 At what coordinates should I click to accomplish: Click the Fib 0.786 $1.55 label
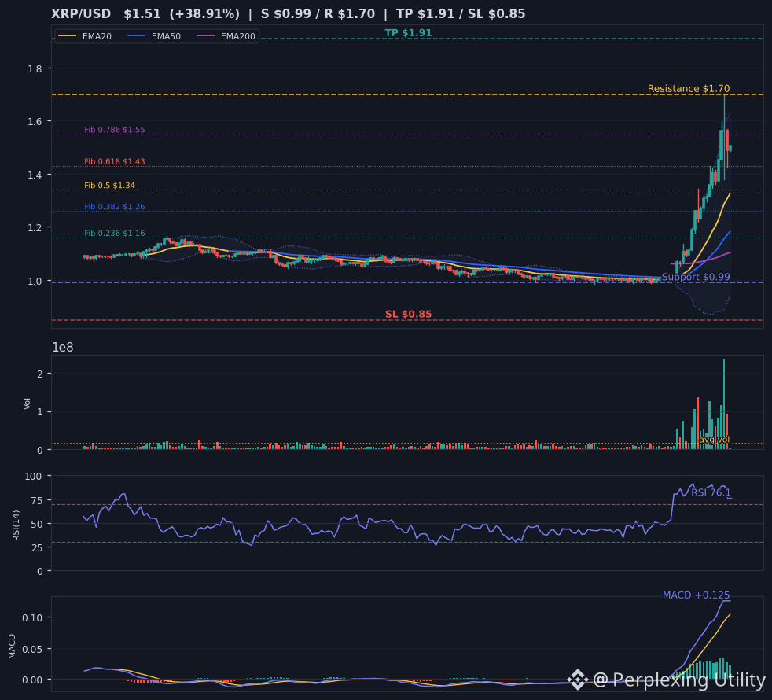pos(114,130)
